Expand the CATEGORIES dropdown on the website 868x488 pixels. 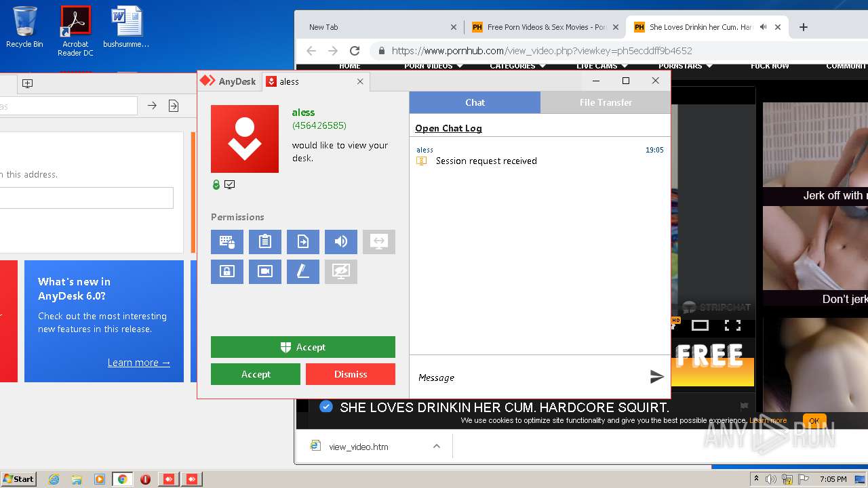point(517,66)
